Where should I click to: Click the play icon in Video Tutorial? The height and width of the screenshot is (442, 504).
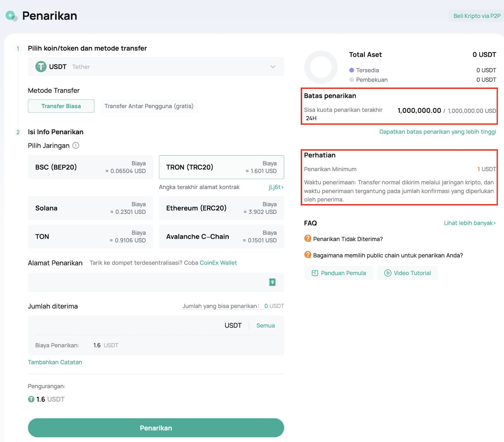[x=388, y=273]
